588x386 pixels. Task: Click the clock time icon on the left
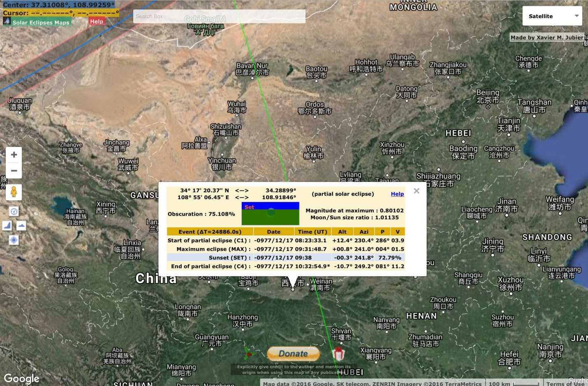click(x=14, y=212)
